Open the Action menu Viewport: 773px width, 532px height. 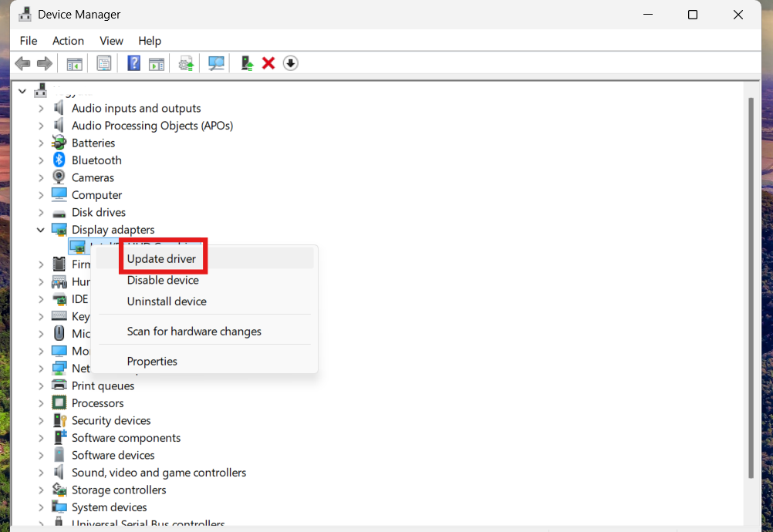click(68, 41)
